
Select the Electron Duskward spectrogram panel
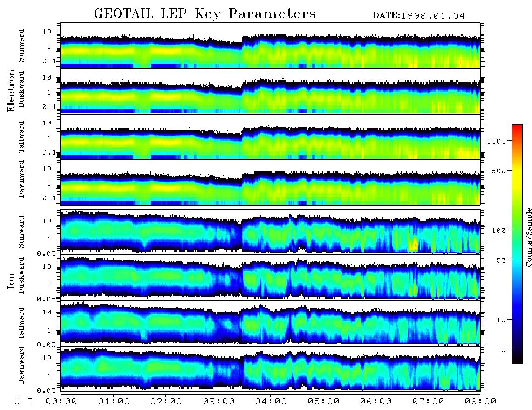coord(270,91)
